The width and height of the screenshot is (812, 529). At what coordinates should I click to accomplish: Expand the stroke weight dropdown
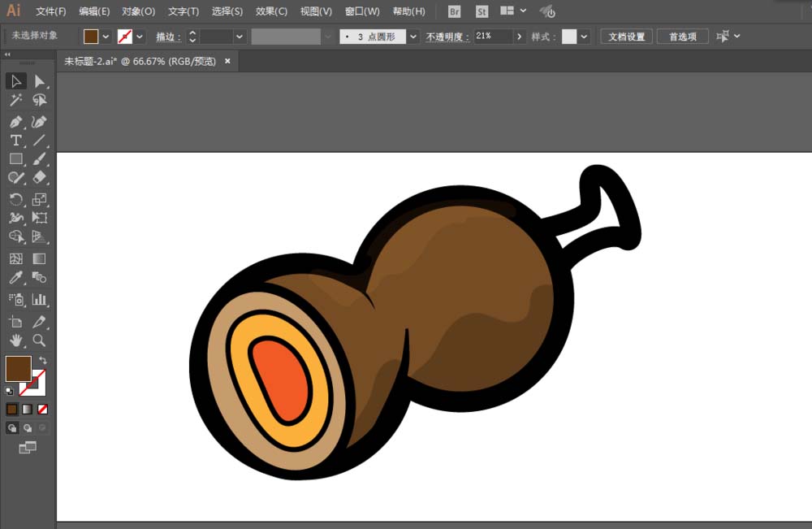(x=240, y=37)
